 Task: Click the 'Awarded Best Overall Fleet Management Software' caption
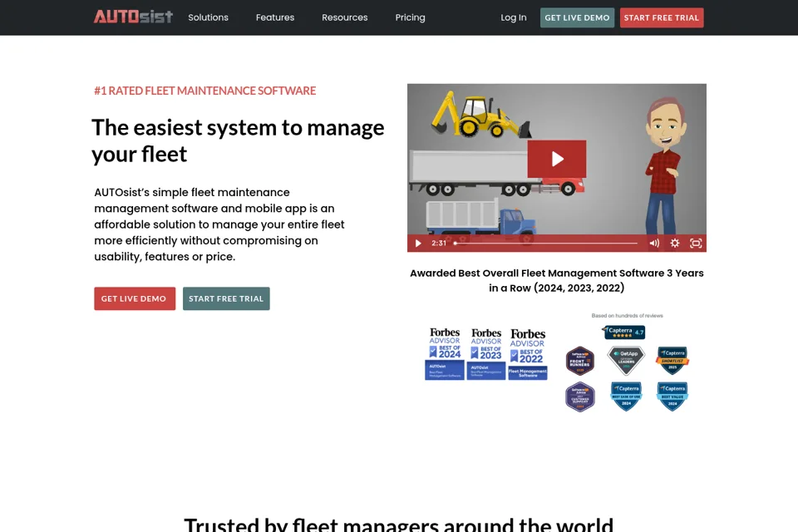coord(557,280)
